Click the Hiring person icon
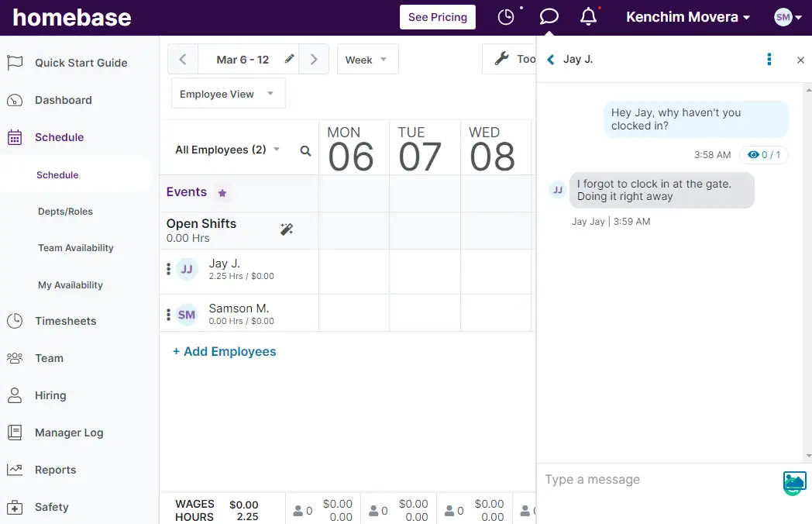Image resolution: width=812 pixels, height=524 pixels. point(15,395)
